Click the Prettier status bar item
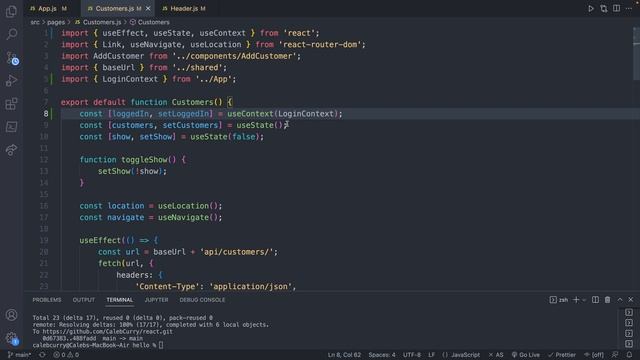 [562, 355]
